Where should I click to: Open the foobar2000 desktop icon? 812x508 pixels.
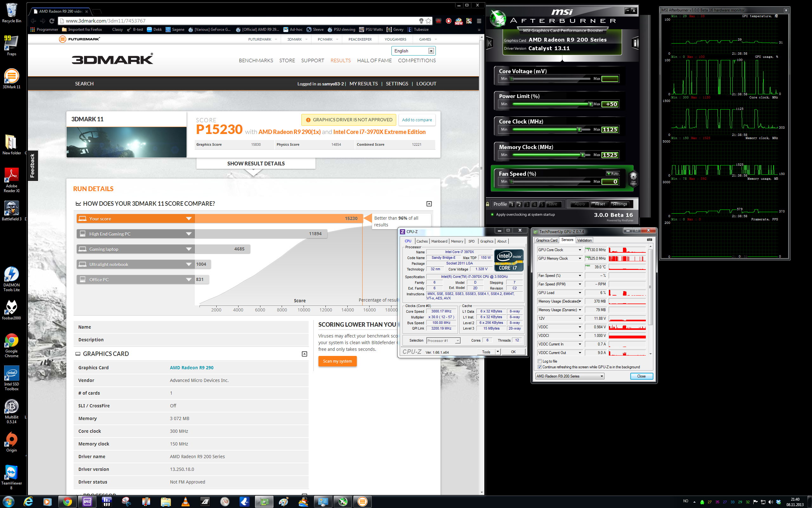(x=11, y=310)
